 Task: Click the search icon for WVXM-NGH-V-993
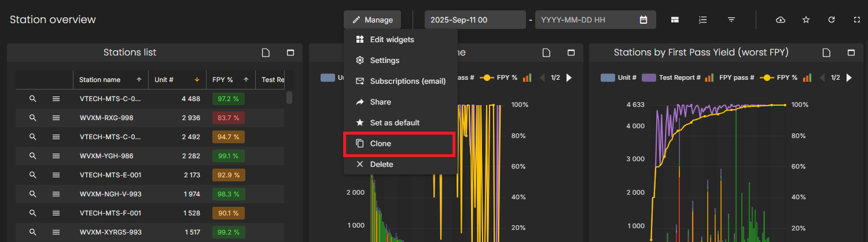point(33,194)
